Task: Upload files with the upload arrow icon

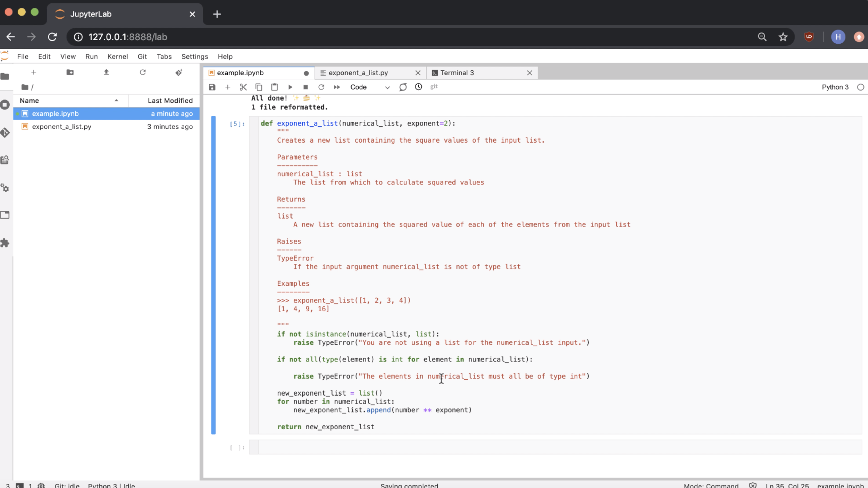Action: [x=106, y=72]
